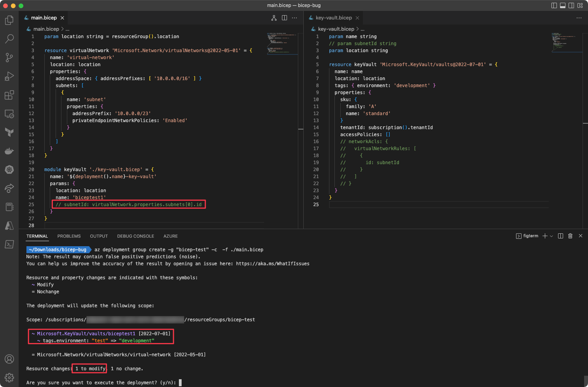Image resolution: width=588 pixels, height=387 pixels.
Task: Toggle the primary side bar layout
Action: pos(554,5)
